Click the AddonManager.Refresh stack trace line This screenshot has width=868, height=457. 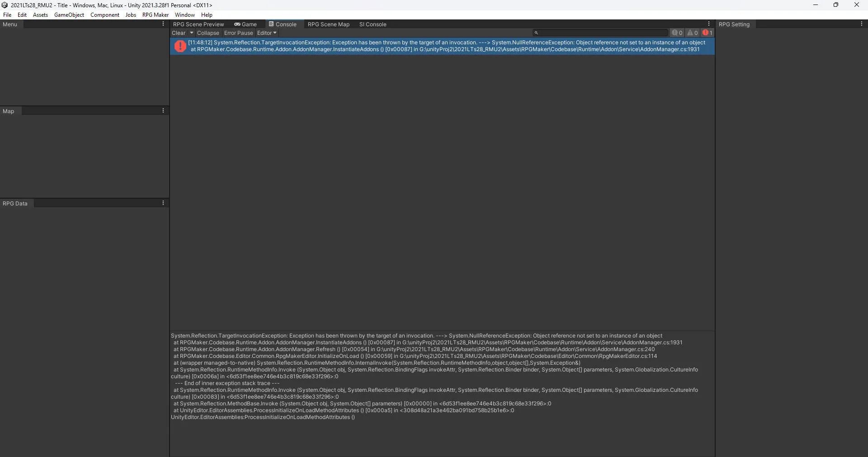pyautogui.click(x=414, y=349)
